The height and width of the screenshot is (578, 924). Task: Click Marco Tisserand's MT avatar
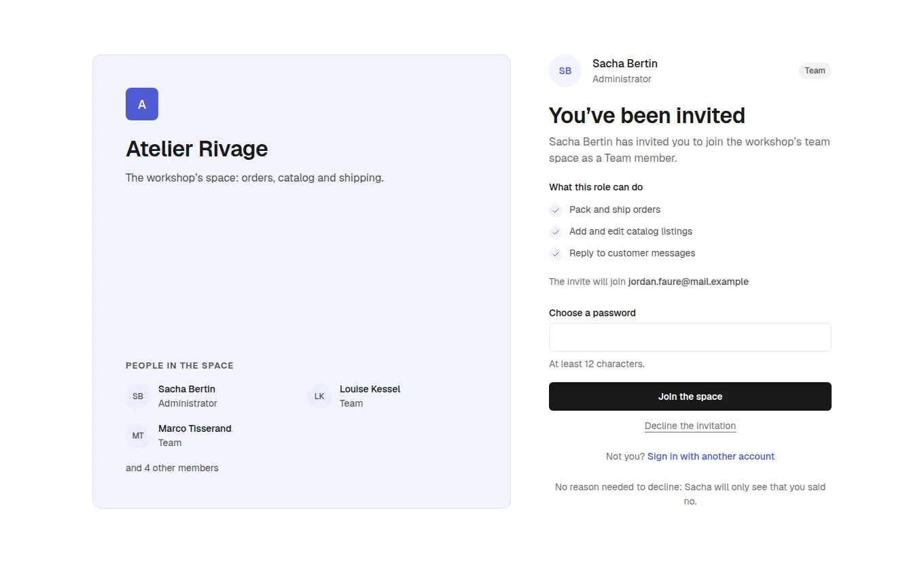[138, 436]
